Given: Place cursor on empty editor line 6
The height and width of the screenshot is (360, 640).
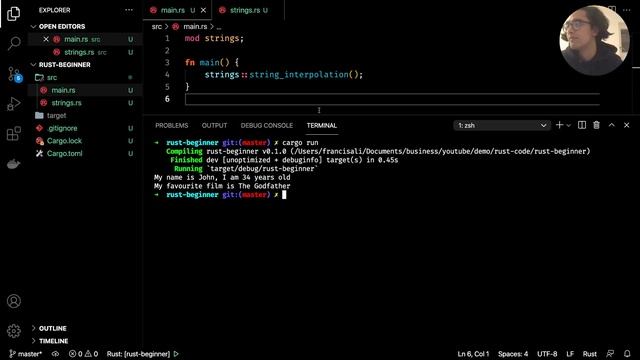Looking at the screenshot, I should click(x=392, y=99).
